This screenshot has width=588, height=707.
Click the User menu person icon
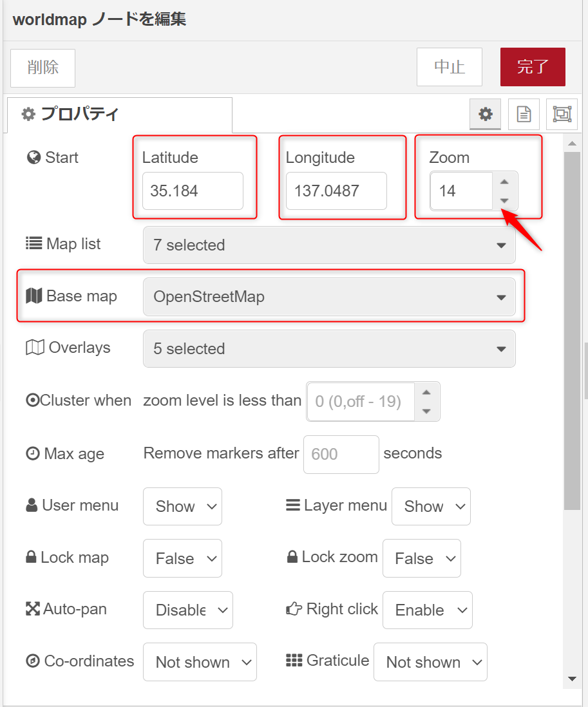(32, 505)
